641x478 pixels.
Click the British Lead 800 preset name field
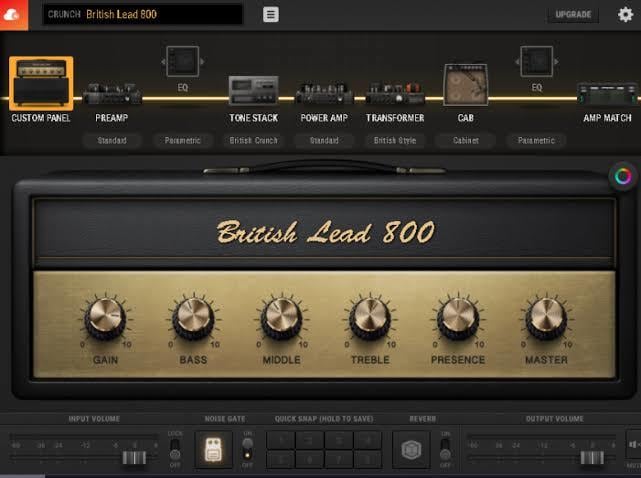143,14
